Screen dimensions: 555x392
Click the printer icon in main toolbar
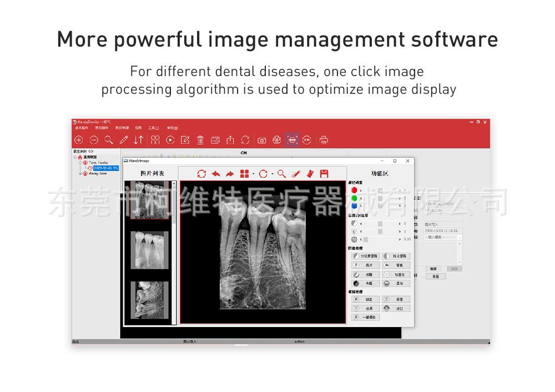[x=324, y=140]
